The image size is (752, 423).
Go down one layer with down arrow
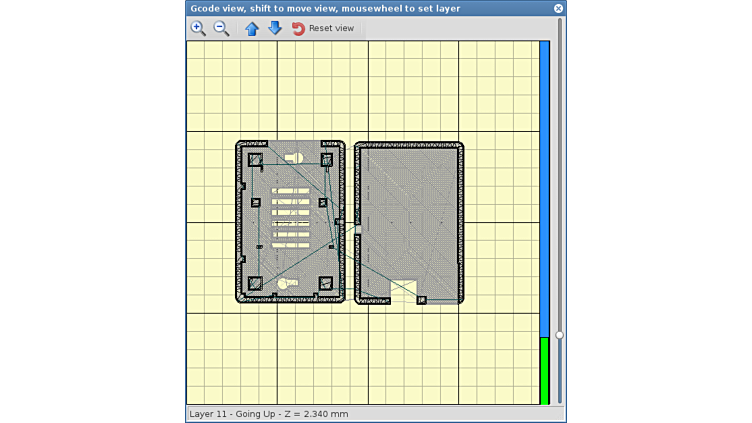pos(274,28)
